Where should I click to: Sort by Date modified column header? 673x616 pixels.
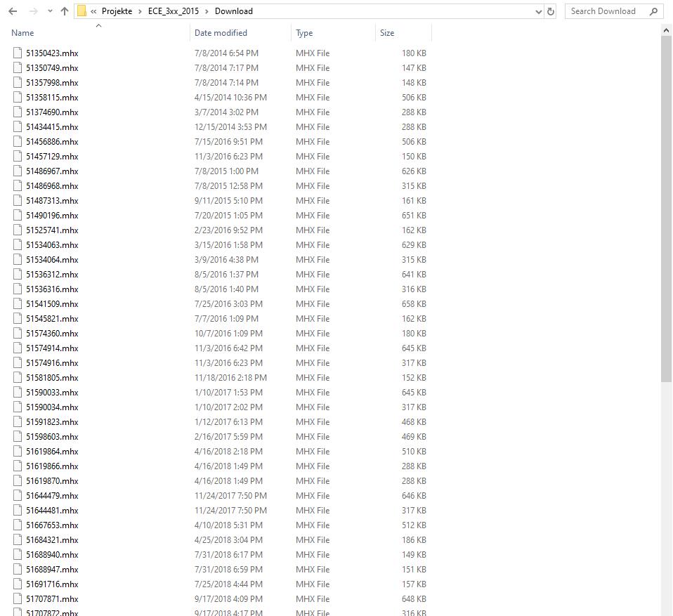221,32
